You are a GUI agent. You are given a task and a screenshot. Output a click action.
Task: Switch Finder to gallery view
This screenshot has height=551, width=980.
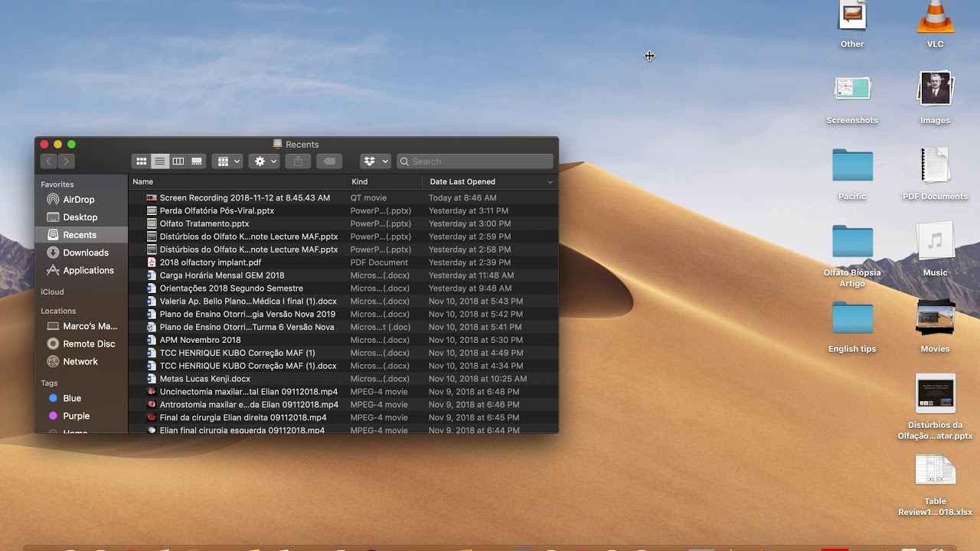(197, 161)
